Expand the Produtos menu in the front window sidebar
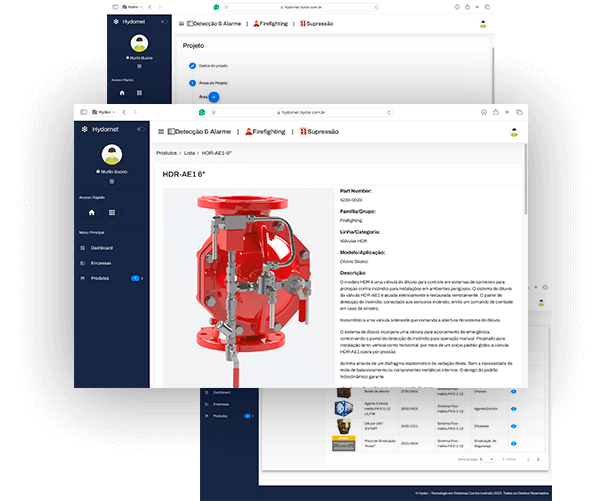This screenshot has width=605, height=501. 112,278
